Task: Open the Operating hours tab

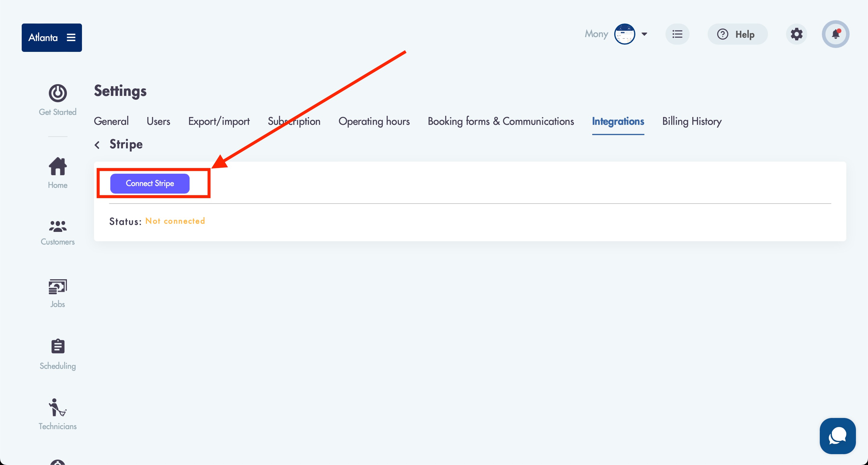Action: point(374,122)
